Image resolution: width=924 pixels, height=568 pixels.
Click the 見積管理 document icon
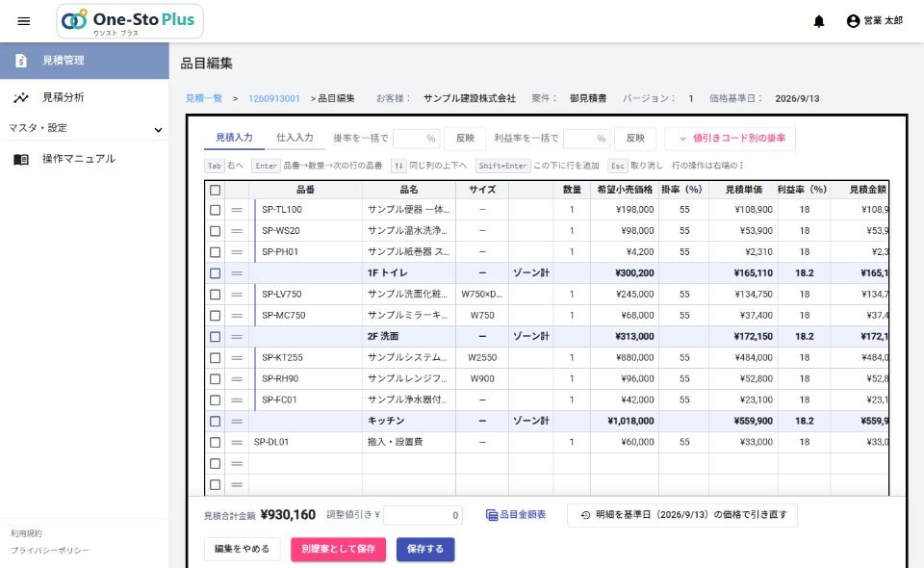[21, 60]
